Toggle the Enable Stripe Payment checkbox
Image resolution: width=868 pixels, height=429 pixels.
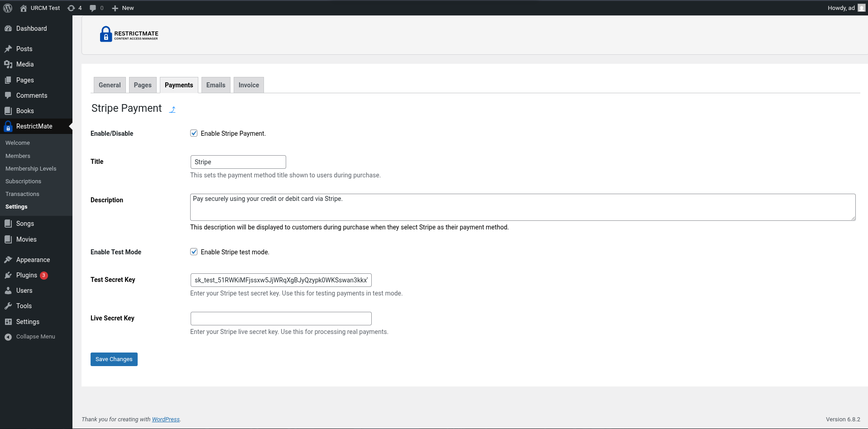click(194, 133)
